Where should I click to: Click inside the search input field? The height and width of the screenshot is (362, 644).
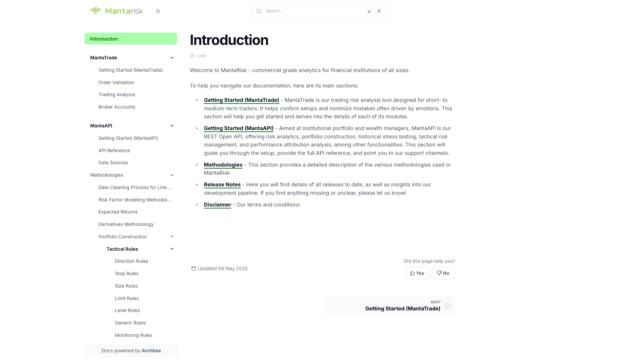tap(312, 11)
